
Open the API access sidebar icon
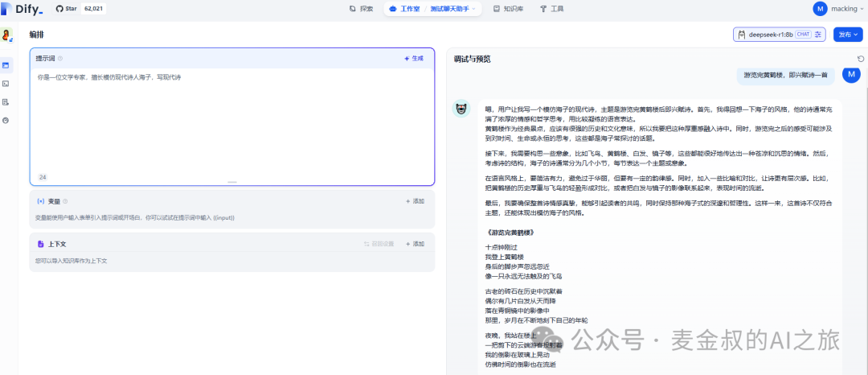coord(6,83)
